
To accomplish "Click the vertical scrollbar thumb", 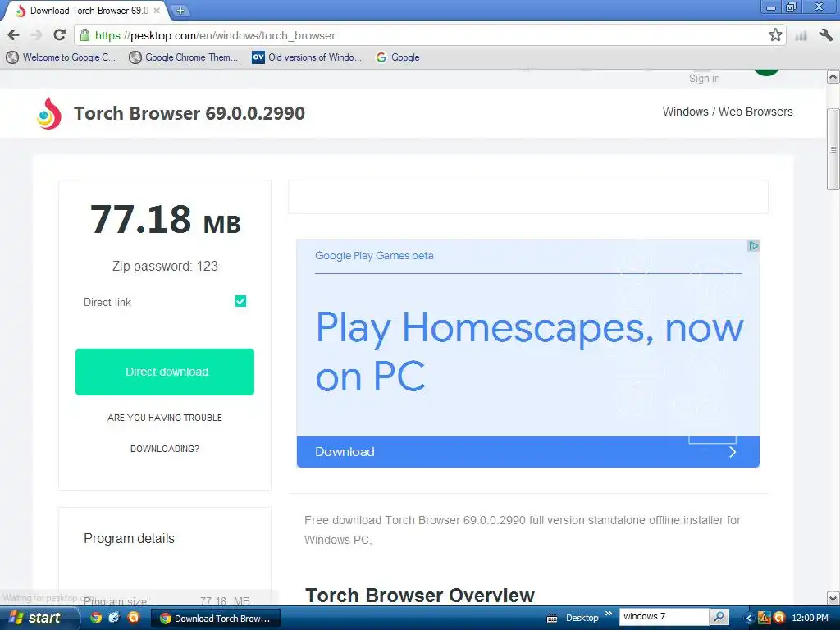I will (x=833, y=149).
